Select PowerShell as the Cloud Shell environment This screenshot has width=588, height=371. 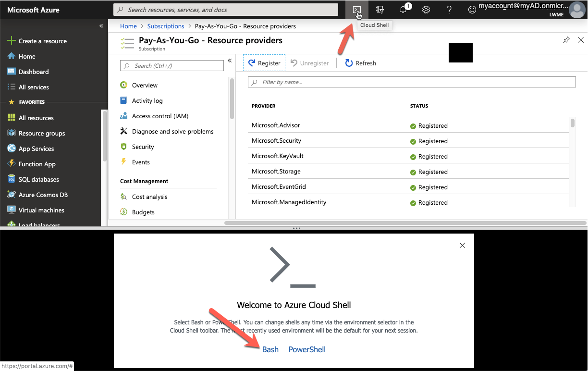(307, 349)
